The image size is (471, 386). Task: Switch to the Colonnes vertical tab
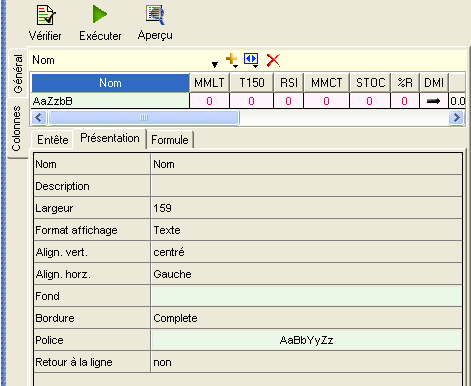tap(17, 128)
